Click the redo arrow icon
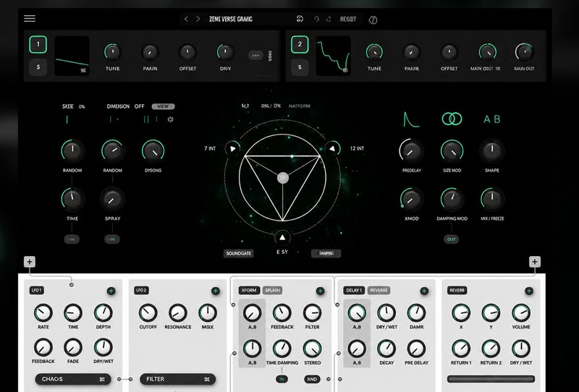Viewport: 579px width, 392px height. 329,19
